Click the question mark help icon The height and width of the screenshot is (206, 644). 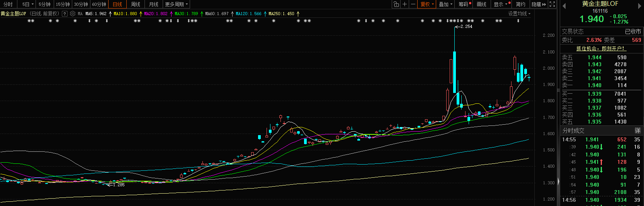(x=65, y=14)
